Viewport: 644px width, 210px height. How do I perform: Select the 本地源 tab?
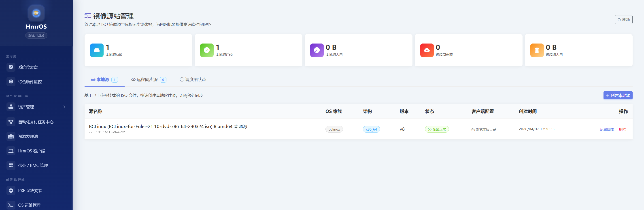(104, 80)
